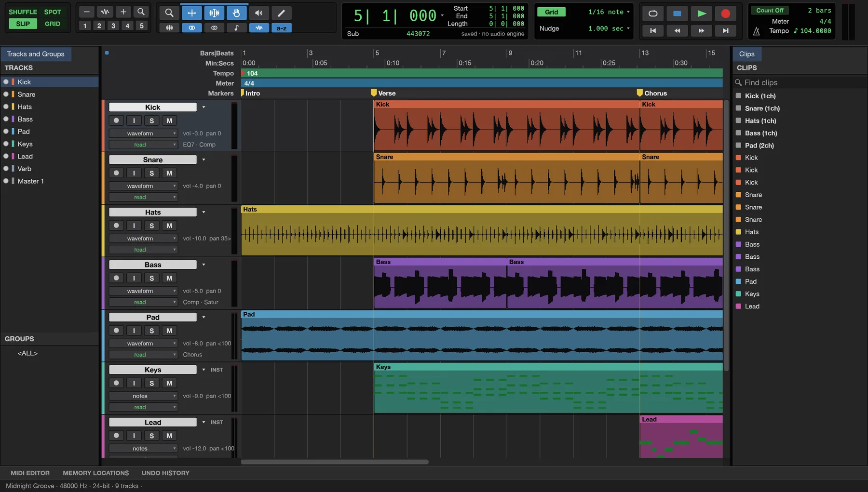Screen dimensions: 868x492
Task: Click the audio waveform zoom button
Action: (x=105, y=12)
